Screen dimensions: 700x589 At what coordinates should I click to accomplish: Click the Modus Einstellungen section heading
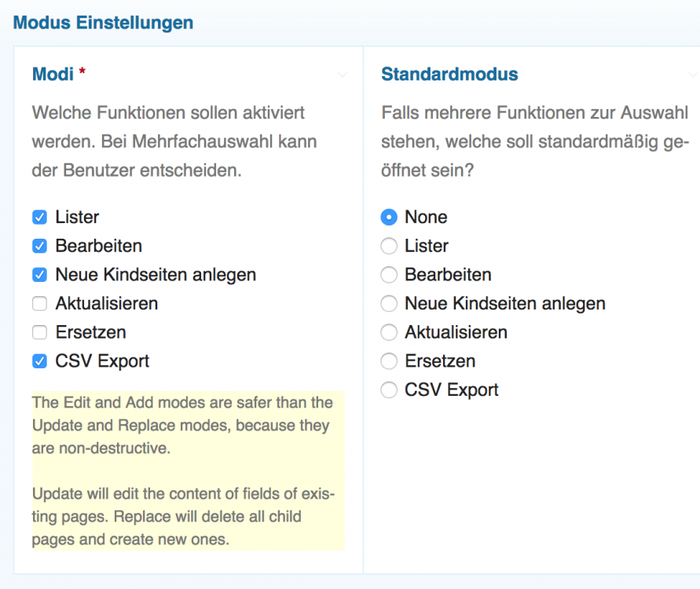(x=103, y=23)
